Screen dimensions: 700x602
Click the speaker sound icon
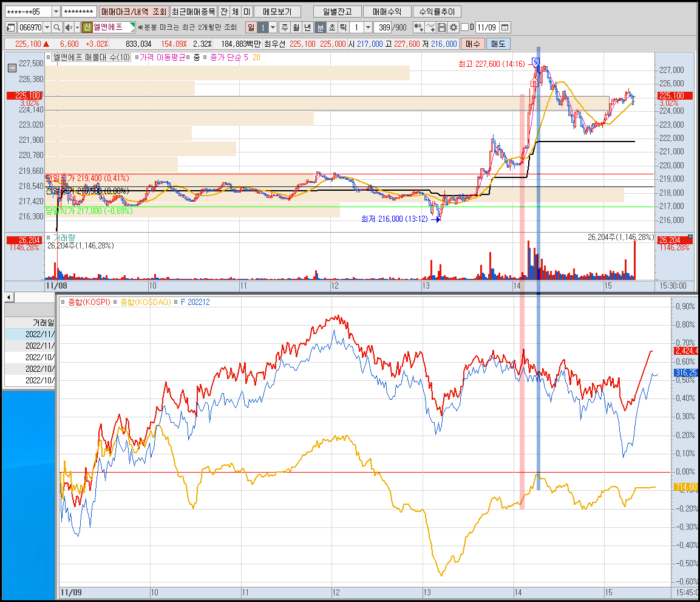coord(69,28)
